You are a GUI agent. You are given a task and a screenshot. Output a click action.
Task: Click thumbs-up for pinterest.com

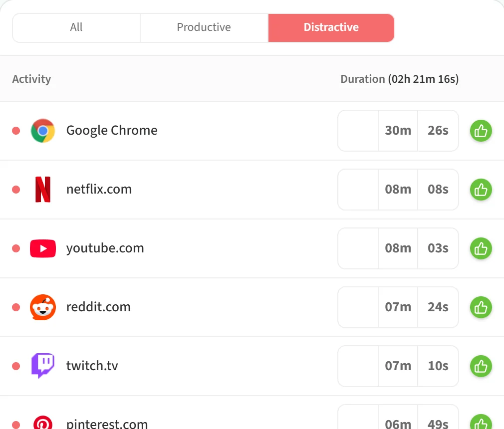click(481, 422)
